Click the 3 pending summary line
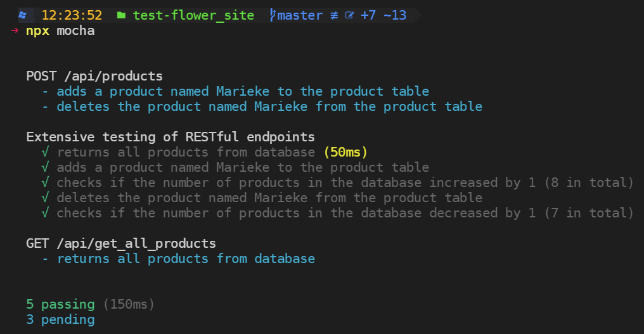 point(60,319)
